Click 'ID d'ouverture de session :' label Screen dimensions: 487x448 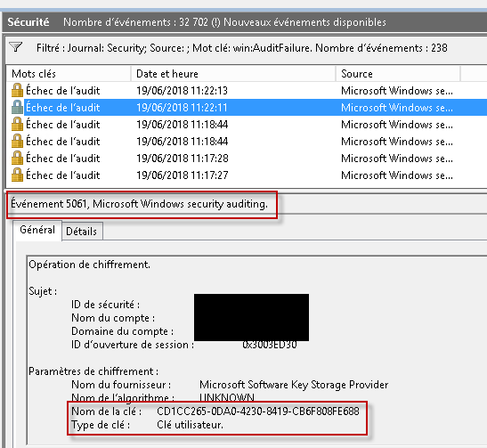click(x=133, y=345)
